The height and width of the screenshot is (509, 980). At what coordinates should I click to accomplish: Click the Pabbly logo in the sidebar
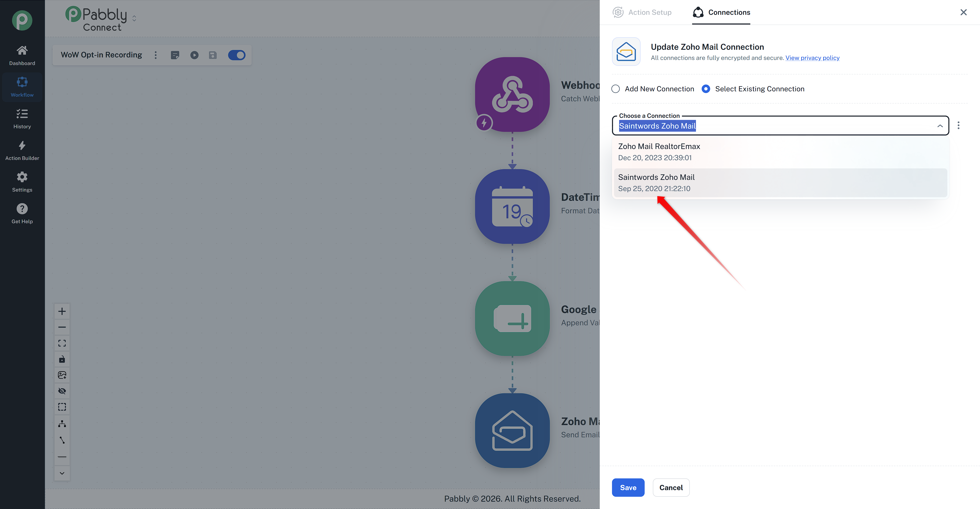click(22, 20)
